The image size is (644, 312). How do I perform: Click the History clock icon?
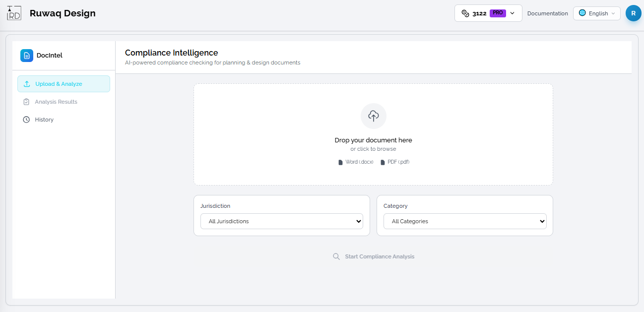tap(26, 120)
